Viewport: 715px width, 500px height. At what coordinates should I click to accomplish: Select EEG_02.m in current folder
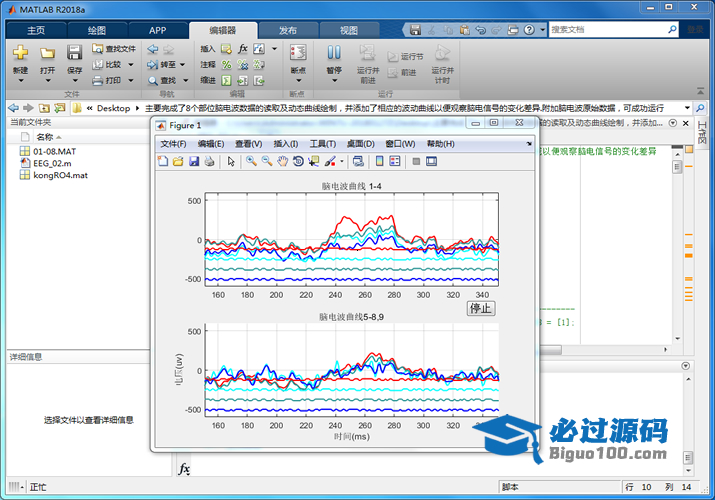52,163
